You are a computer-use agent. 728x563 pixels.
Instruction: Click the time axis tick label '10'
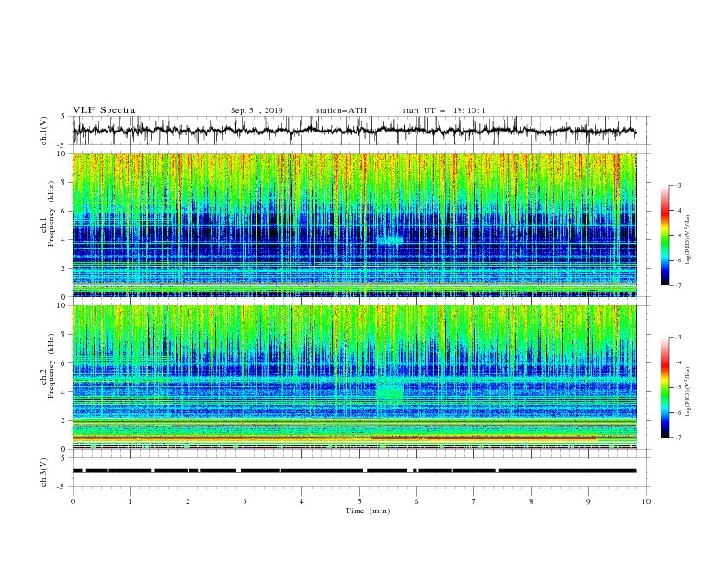coord(646,501)
